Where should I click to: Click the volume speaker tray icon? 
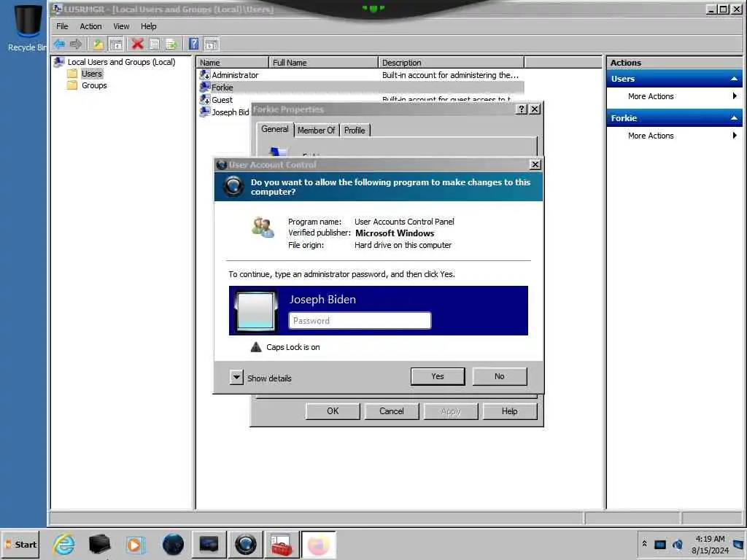coord(678,544)
